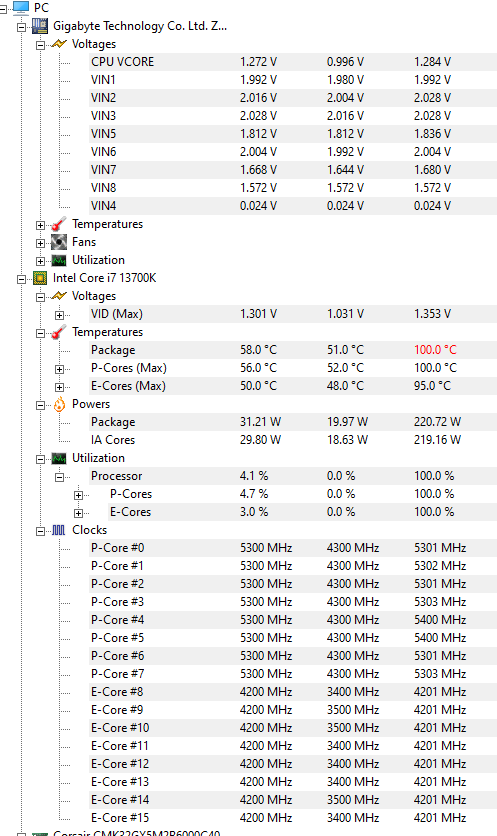Screen dimensions: 497x836
Task: Collapse the motherboard Voltages section
Action: (41, 45)
